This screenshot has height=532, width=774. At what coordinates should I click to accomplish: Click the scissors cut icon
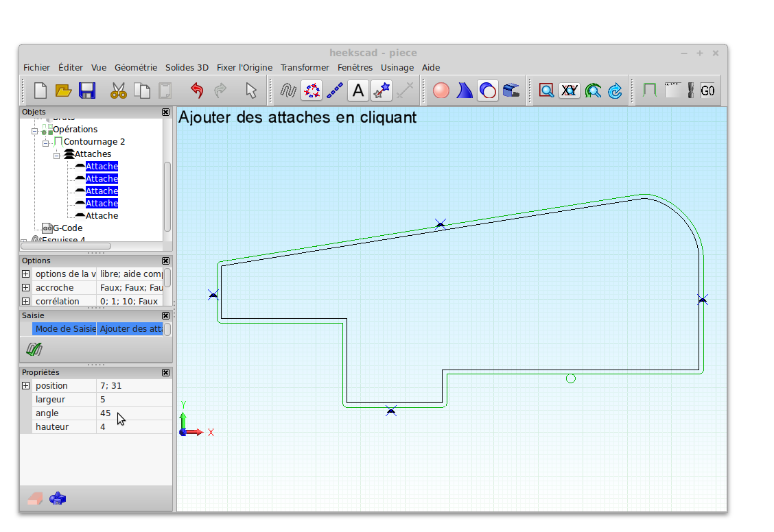tap(119, 90)
